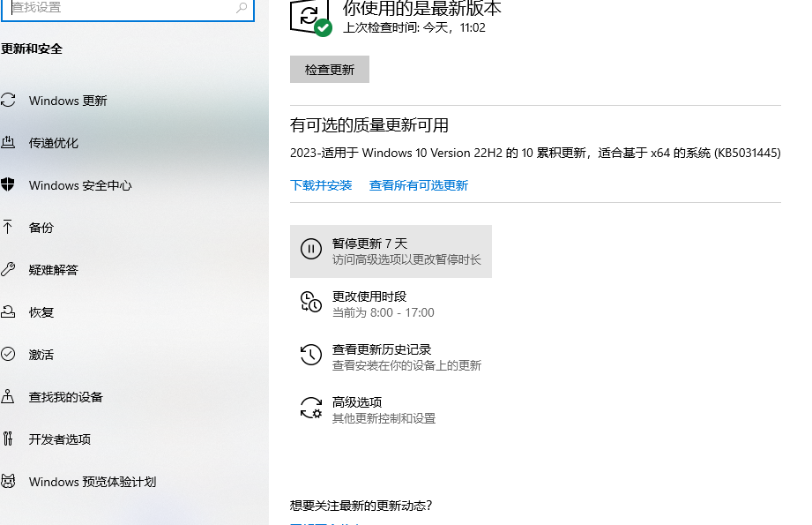Screen dimensions: 812x525
Task: Click the 想要关注最新的更新动态? text
Action: pos(361,506)
